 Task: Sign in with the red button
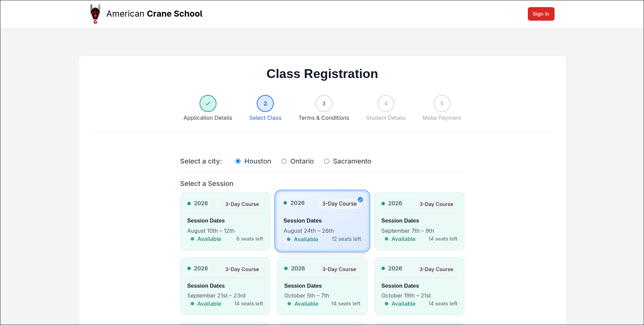click(x=541, y=14)
